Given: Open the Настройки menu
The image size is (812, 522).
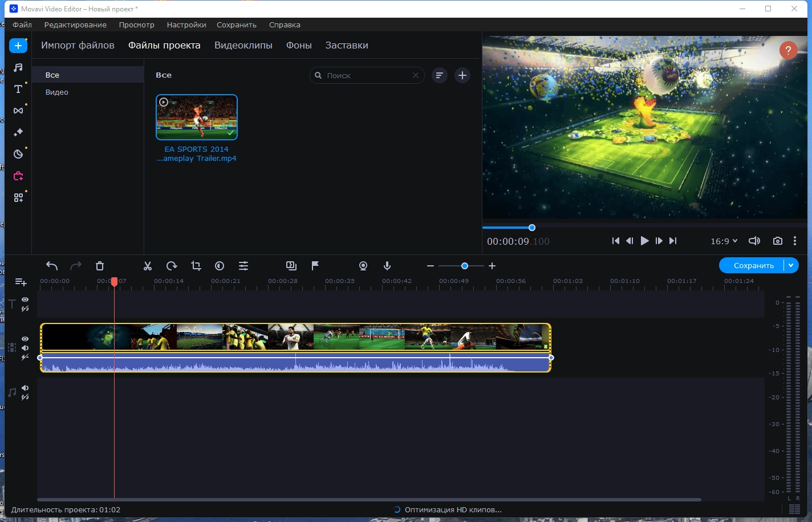Looking at the screenshot, I should (x=186, y=25).
